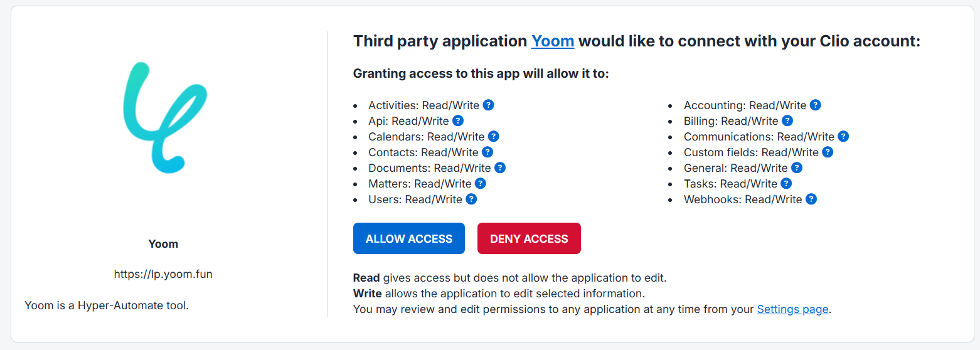Click help icon beside Matters permission

tap(481, 183)
